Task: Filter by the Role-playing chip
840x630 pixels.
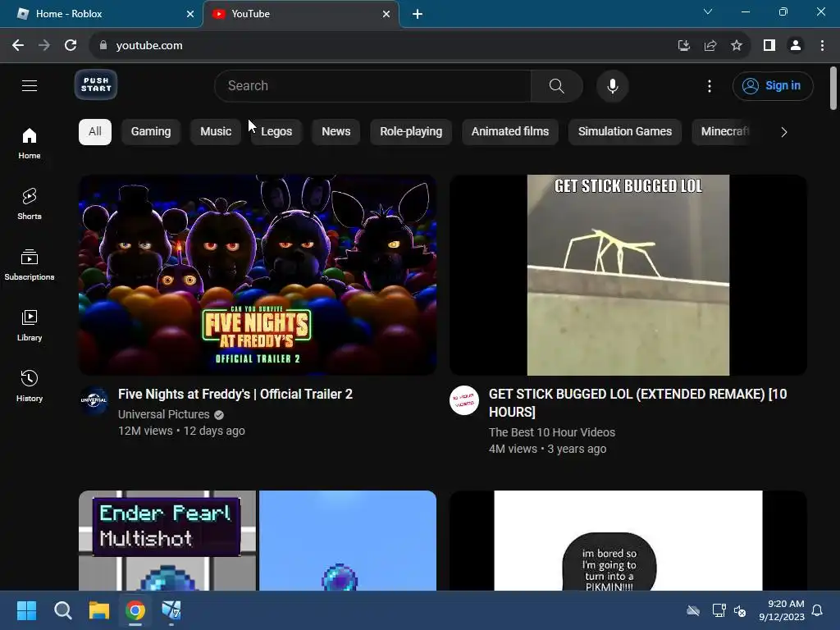Action: click(x=411, y=132)
